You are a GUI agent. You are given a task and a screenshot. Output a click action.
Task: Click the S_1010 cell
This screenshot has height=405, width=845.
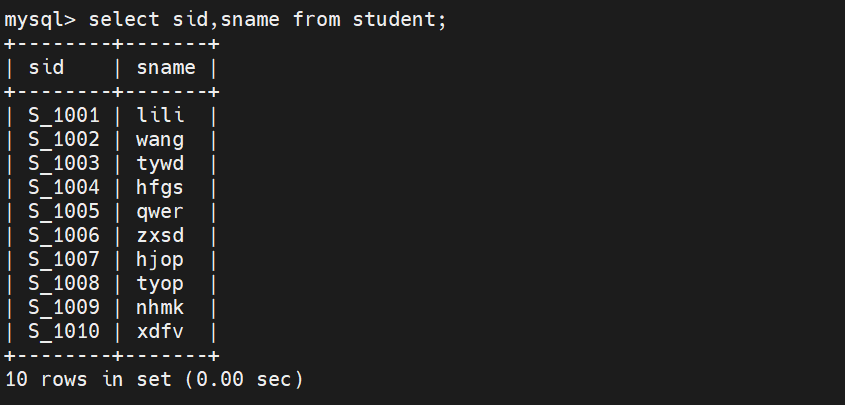pyautogui.click(x=64, y=331)
